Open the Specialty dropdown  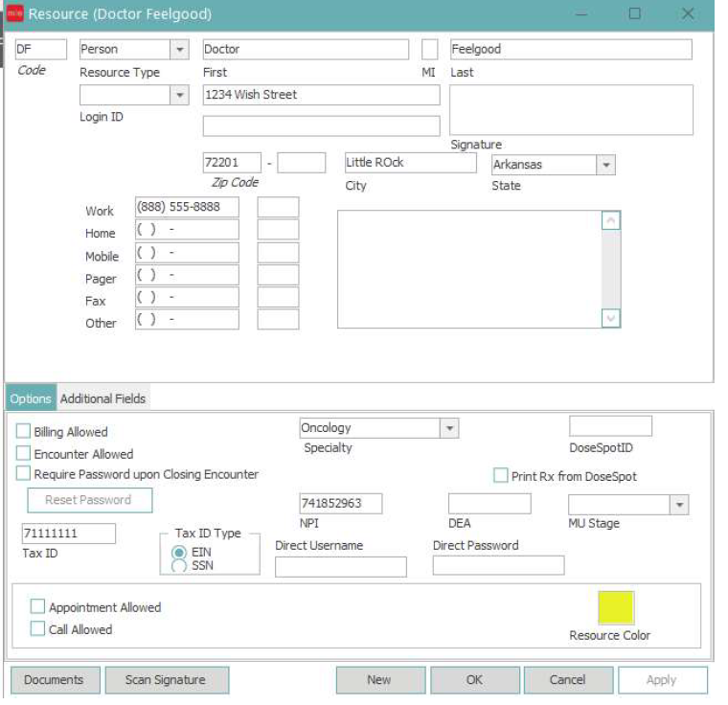pyautogui.click(x=449, y=428)
